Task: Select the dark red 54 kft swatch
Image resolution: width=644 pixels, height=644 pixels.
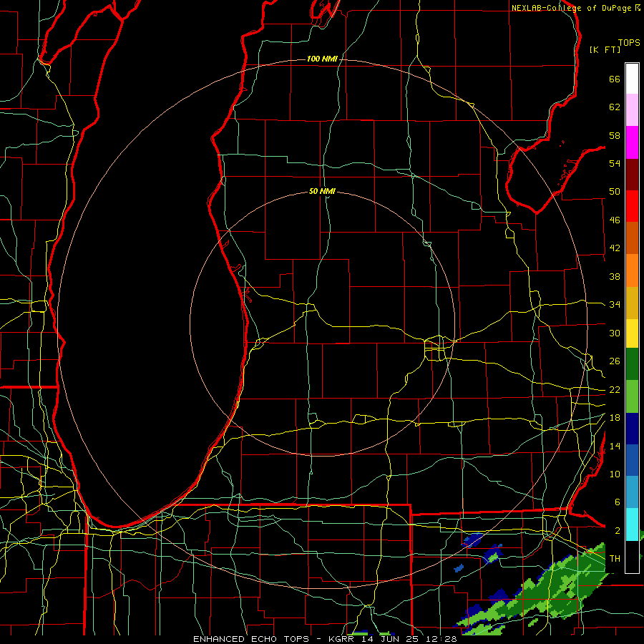Action: (632, 175)
